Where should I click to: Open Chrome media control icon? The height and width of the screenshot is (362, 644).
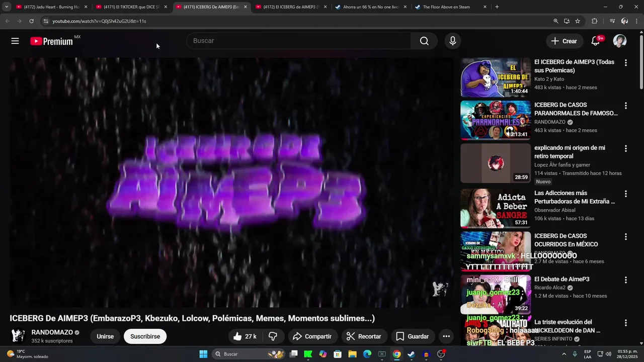click(612, 21)
